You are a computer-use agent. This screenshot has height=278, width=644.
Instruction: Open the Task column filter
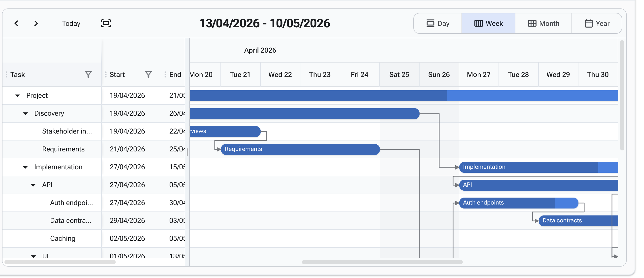click(88, 74)
